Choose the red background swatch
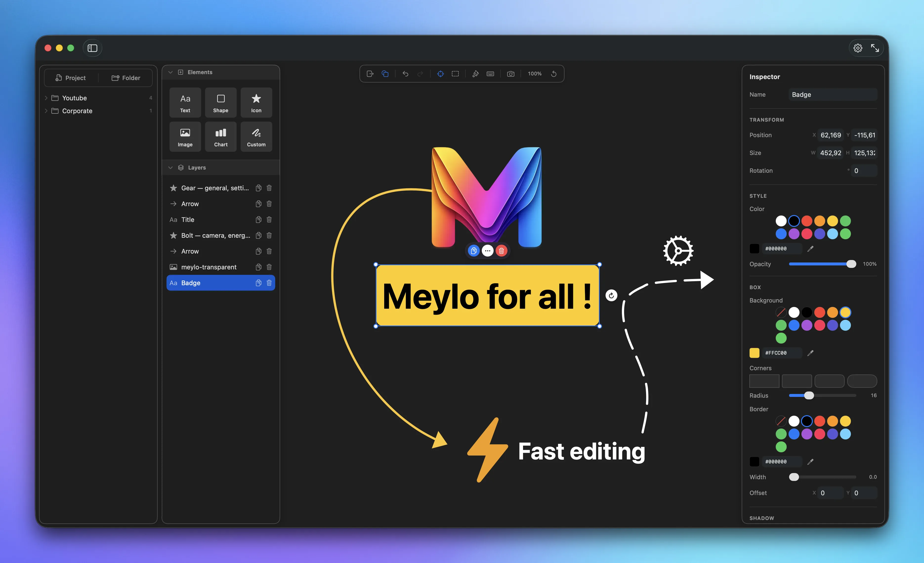The image size is (924, 563). tap(819, 312)
